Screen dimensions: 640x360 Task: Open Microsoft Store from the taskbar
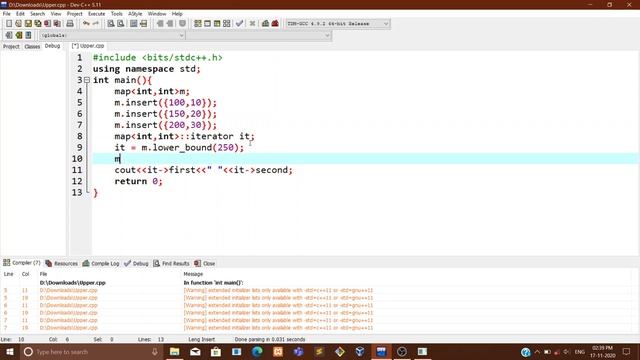click(216, 352)
